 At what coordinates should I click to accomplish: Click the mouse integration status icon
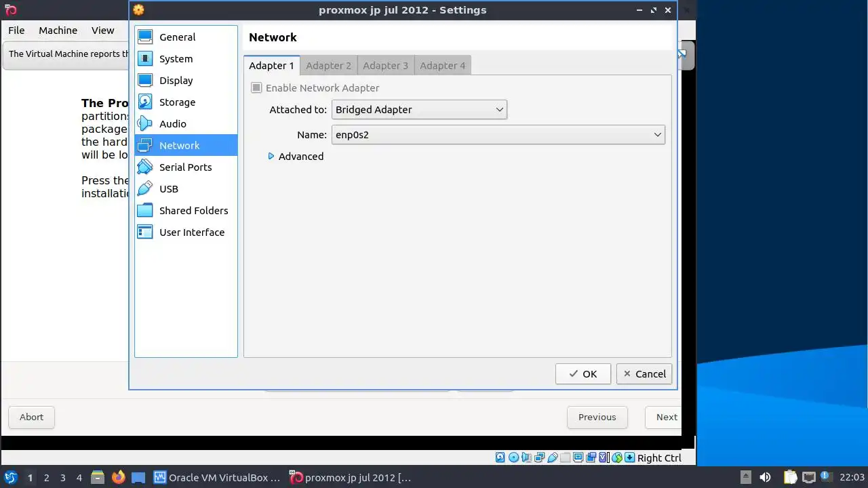click(x=616, y=457)
